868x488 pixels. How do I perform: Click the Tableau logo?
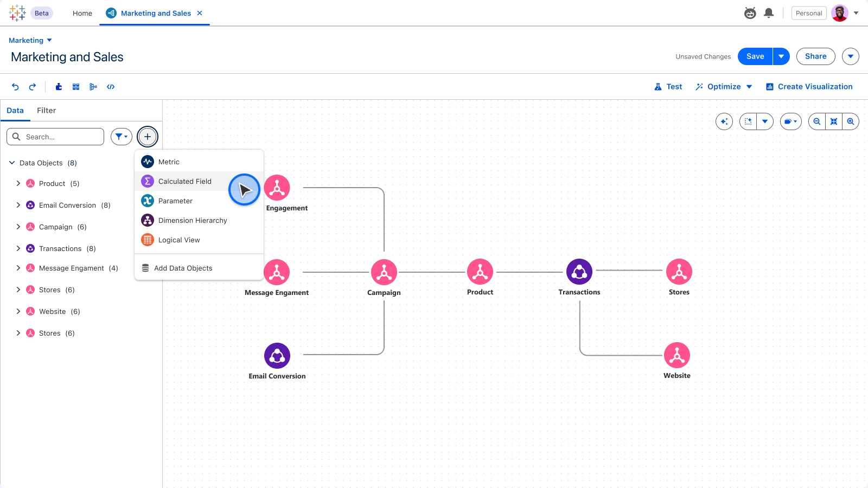coord(17,13)
